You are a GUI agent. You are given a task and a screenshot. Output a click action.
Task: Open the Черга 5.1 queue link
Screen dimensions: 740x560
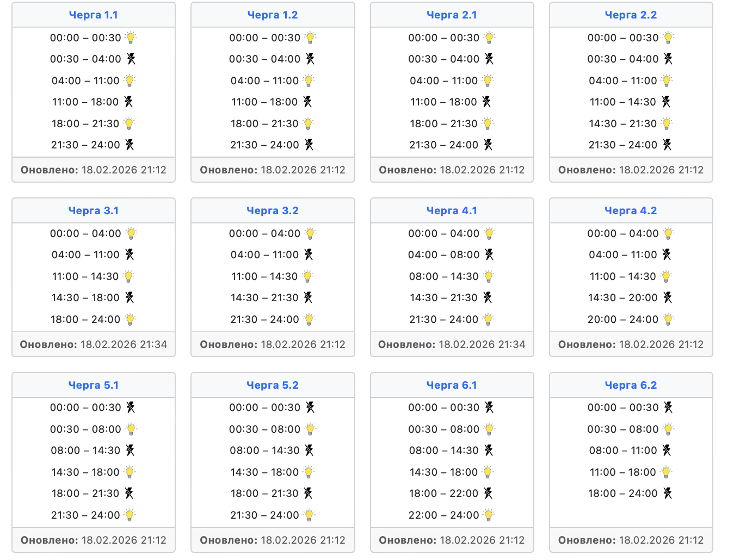93,385
